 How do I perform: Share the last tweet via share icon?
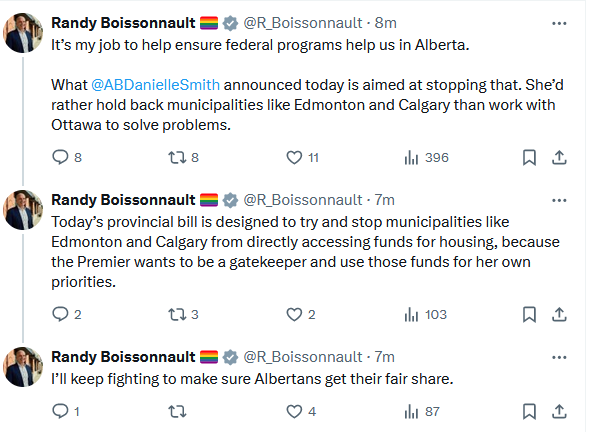pyautogui.click(x=559, y=412)
